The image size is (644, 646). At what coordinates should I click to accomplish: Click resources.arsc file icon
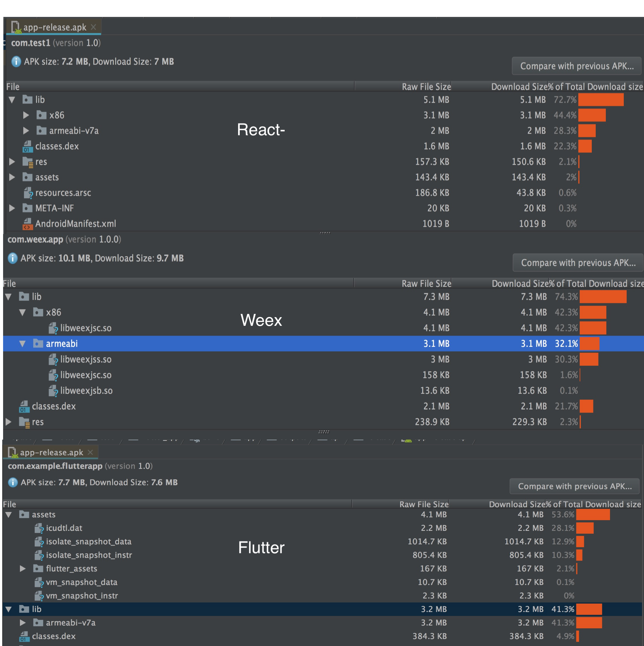point(28,193)
